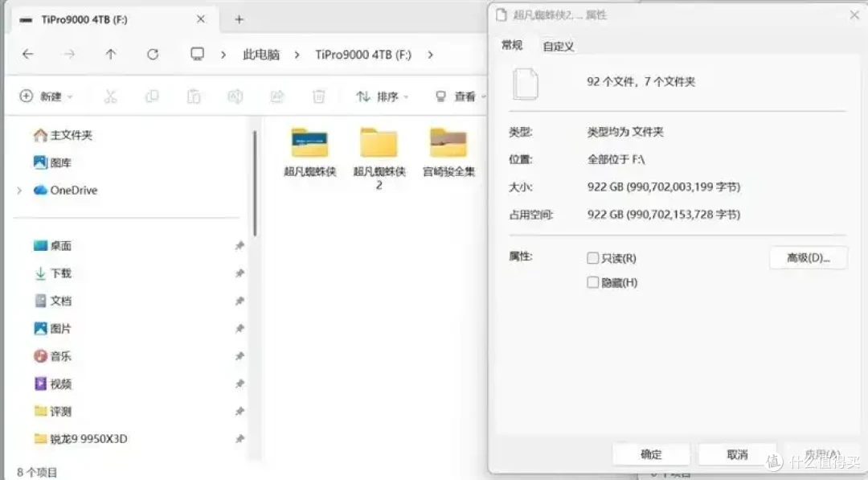Expand chevron after TiPro9000 4TB (F:) breadcrumb

click(430, 55)
